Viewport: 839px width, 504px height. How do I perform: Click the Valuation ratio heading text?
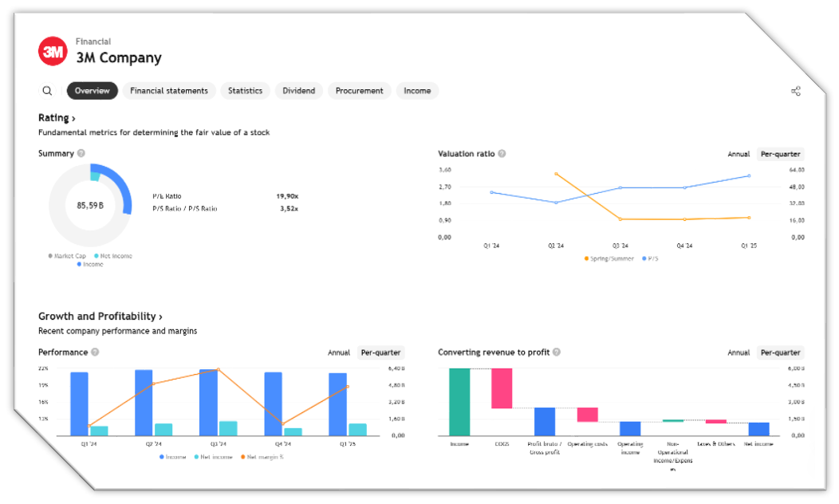(466, 154)
